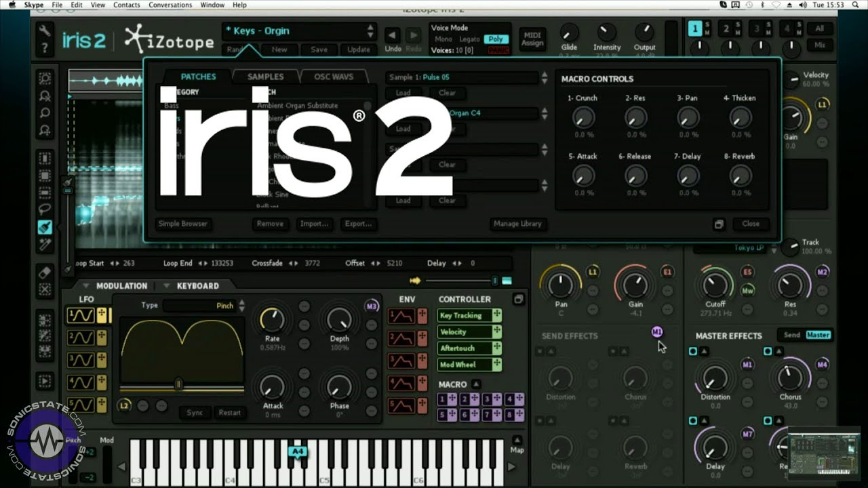Viewport: 868px width, 488px height.
Task: Click the magnifier with X zoom icon
Action: [x=45, y=96]
